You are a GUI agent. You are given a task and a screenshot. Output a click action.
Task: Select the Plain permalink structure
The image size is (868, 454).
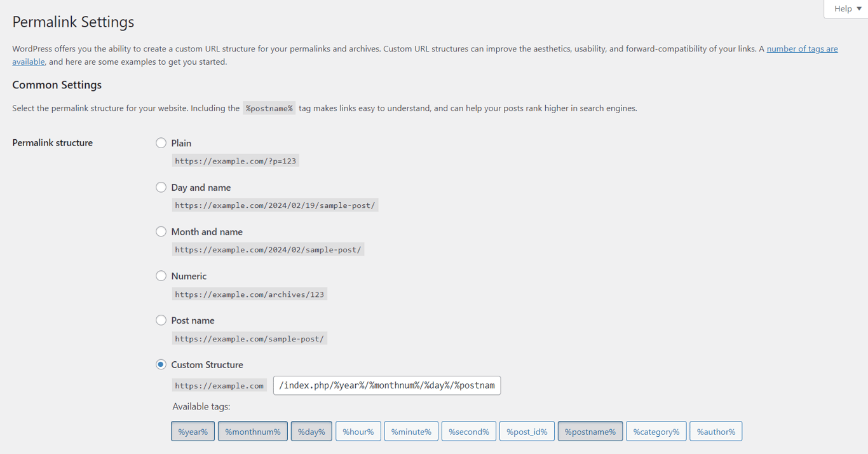[161, 142]
